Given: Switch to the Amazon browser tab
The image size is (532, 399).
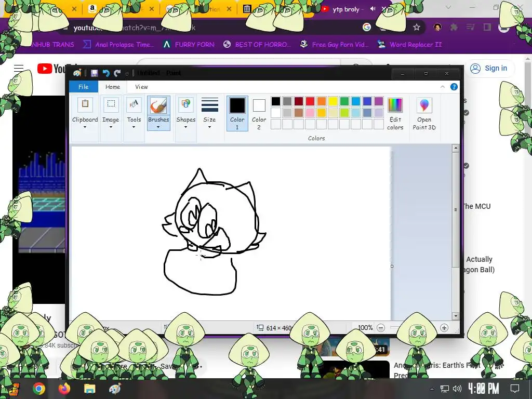Looking at the screenshot, I should [x=121, y=9].
